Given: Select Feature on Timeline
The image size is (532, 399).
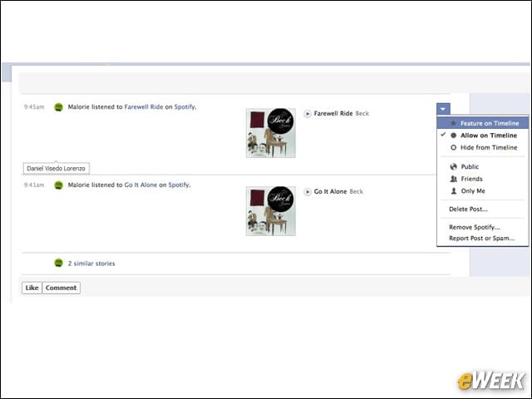Looking at the screenshot, I should [482, 123].
